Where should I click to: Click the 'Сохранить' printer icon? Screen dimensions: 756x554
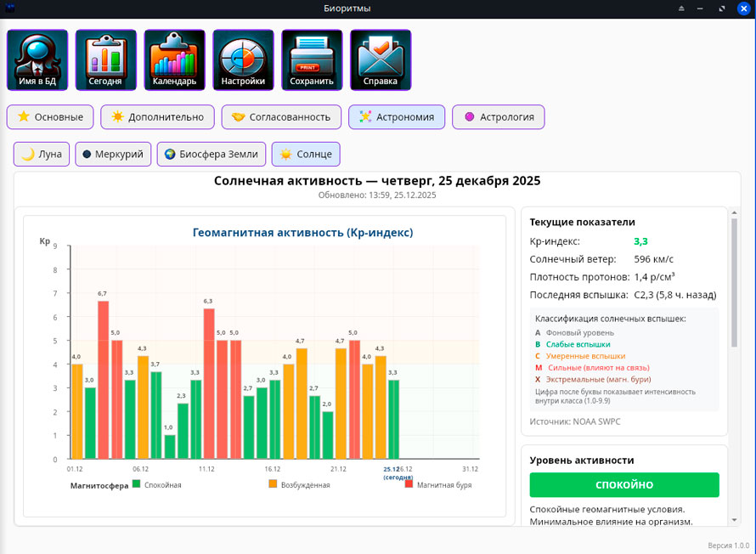tap(312, 60)
